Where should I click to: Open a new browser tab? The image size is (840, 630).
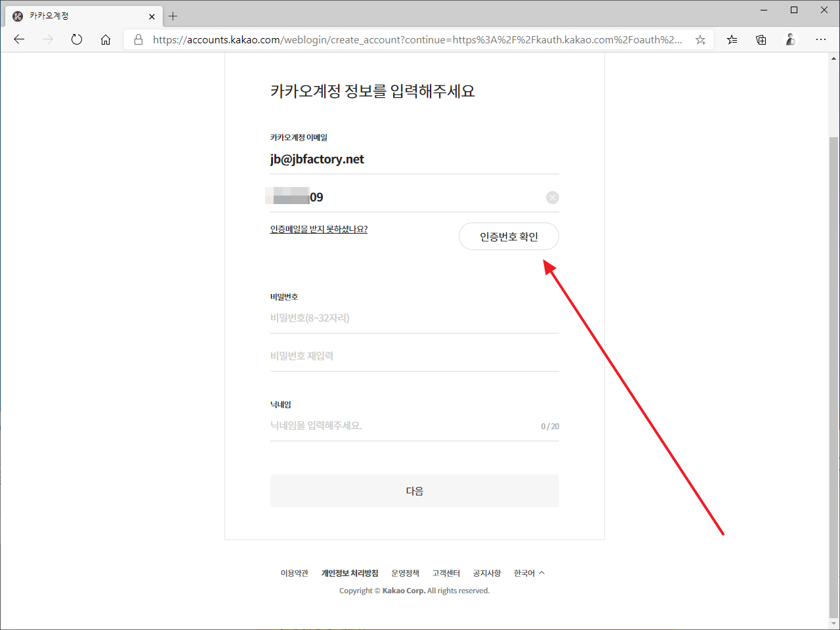173,16
